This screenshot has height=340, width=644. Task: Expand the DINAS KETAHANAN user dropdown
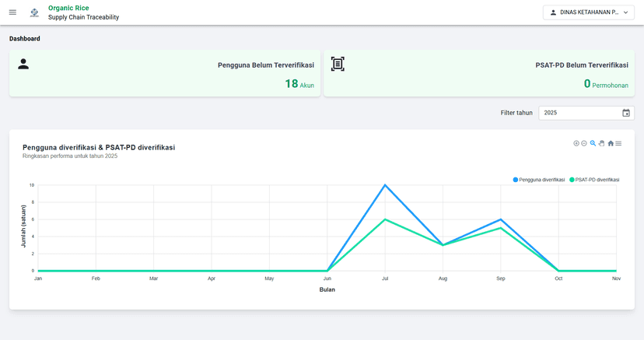point(588,12)
